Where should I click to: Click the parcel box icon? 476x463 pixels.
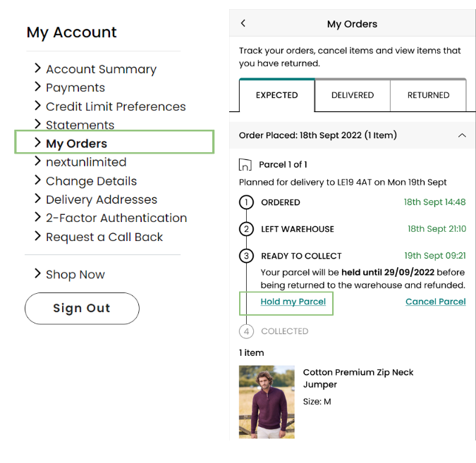(x=245, y=165)
